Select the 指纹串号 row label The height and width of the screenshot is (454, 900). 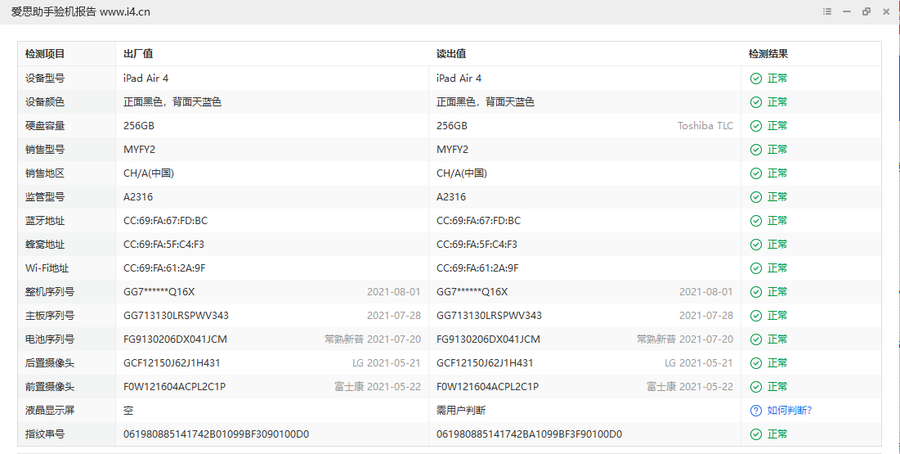[45, 434]
